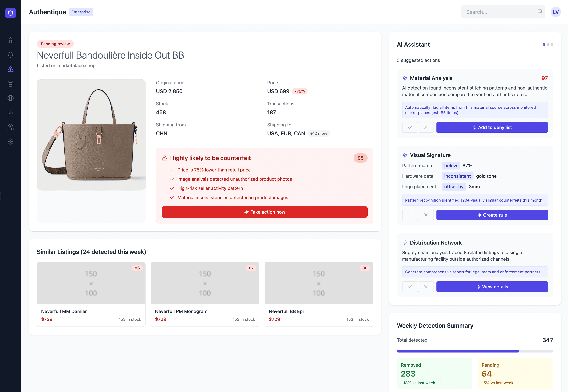Open Neverfull MM Damier listing thumbnail
568x392 pixels.
click(x=91, y=283)
